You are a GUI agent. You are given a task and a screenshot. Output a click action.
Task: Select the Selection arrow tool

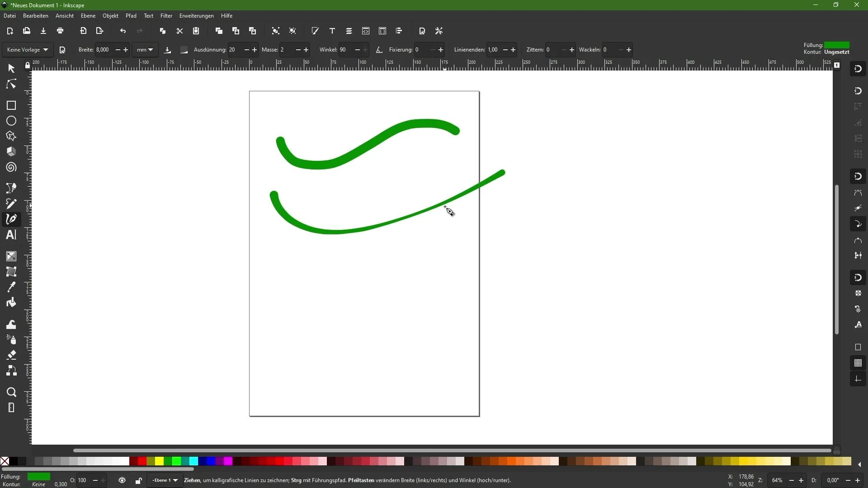[x=11, y=69]
